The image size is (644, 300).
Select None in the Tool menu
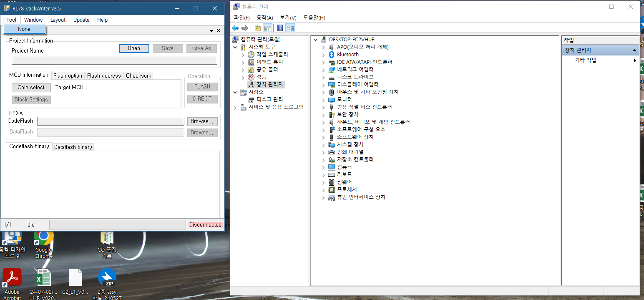[x=24, y=29]
